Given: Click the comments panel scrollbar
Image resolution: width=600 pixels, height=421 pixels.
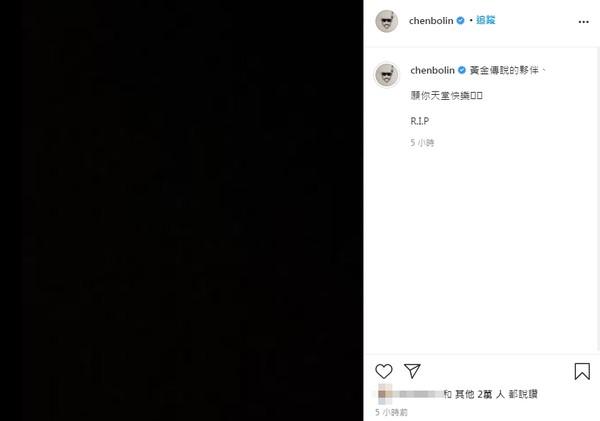Looking at the screenshot, I should click(598, 199).
